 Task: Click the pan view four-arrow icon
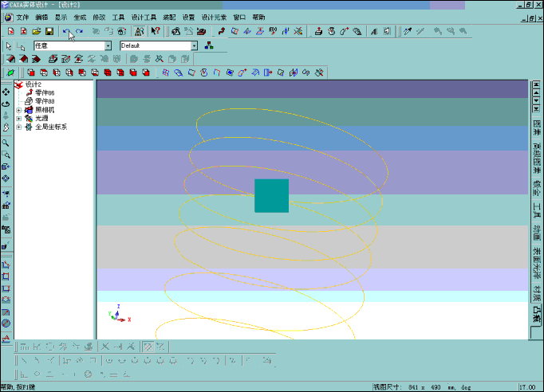tap(6, 92)
